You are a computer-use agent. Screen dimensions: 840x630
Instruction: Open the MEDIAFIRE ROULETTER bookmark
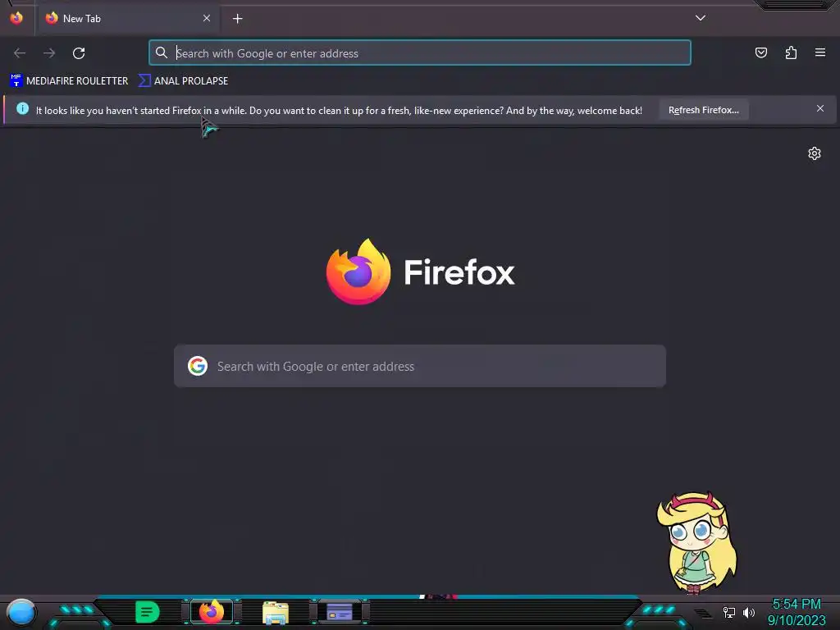(69, 81)
